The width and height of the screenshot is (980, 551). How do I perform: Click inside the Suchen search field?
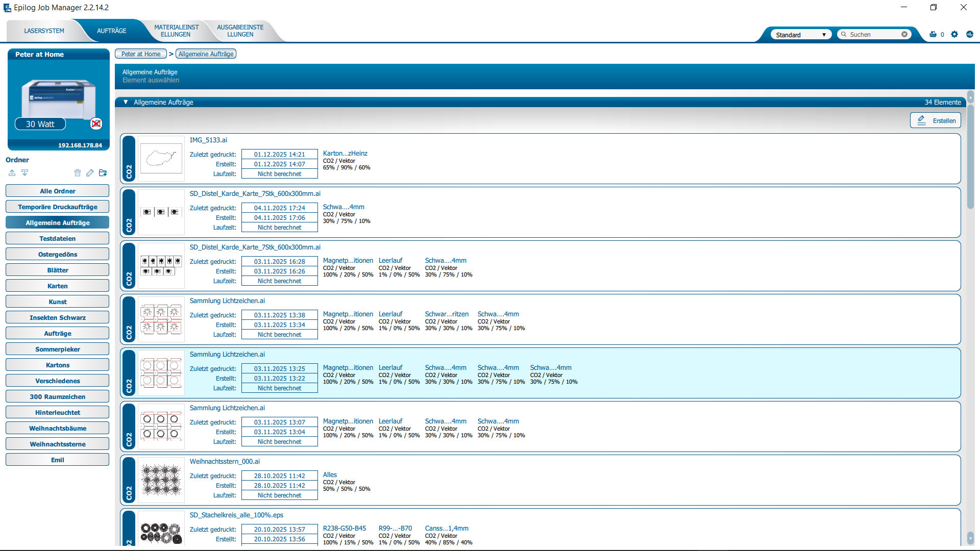[x=873, y=34]
